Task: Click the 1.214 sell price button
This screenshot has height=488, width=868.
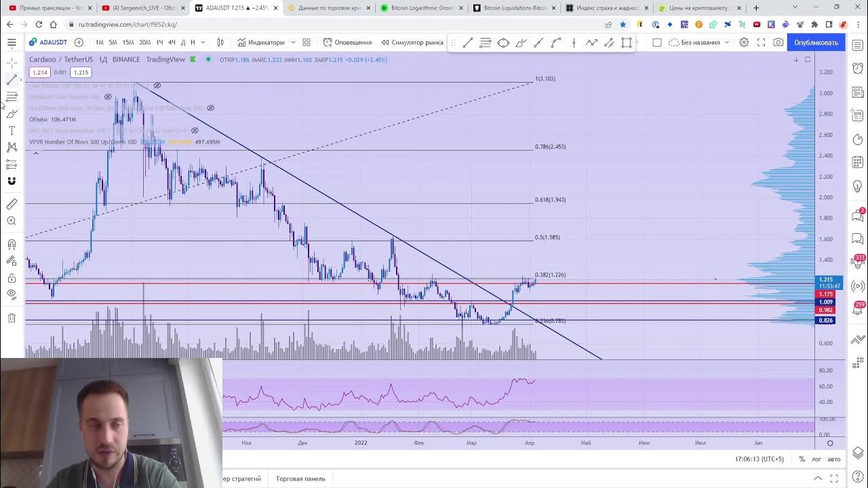Action: (x=39, y=73)
